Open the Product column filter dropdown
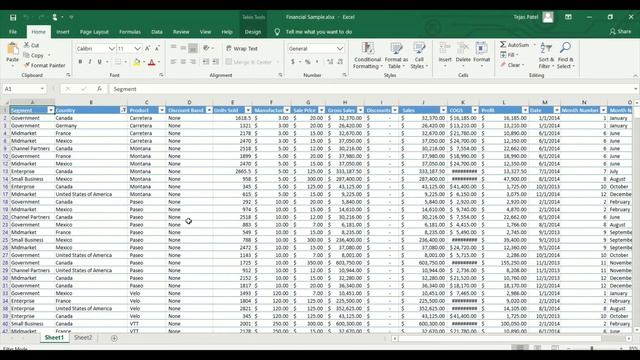The height and width of the screenshot is (360, 640). (162, 110)
